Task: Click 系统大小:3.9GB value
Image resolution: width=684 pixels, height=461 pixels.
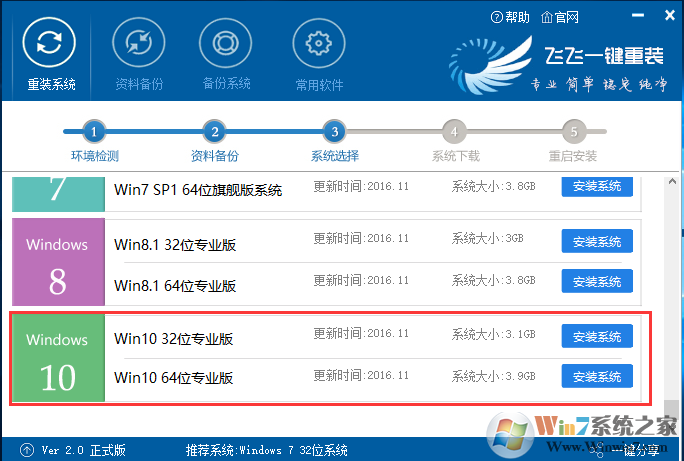Action: pyautogui.click(x=493, y=376)
